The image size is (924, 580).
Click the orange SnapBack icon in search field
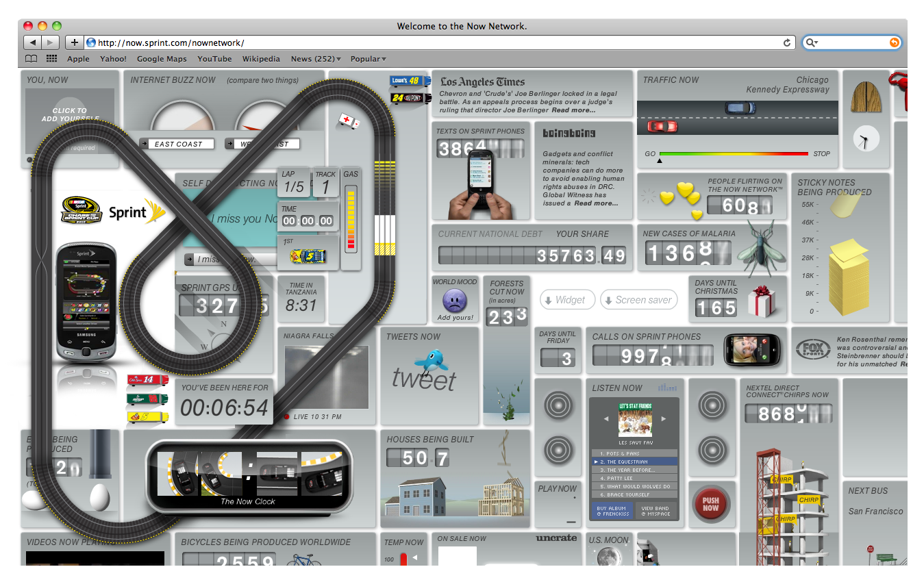894,42
